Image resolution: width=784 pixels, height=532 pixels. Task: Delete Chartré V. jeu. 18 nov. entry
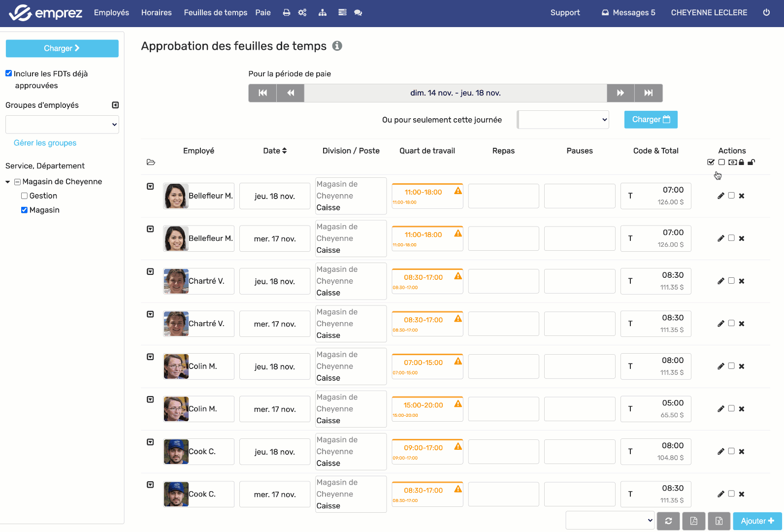[742, 281]
